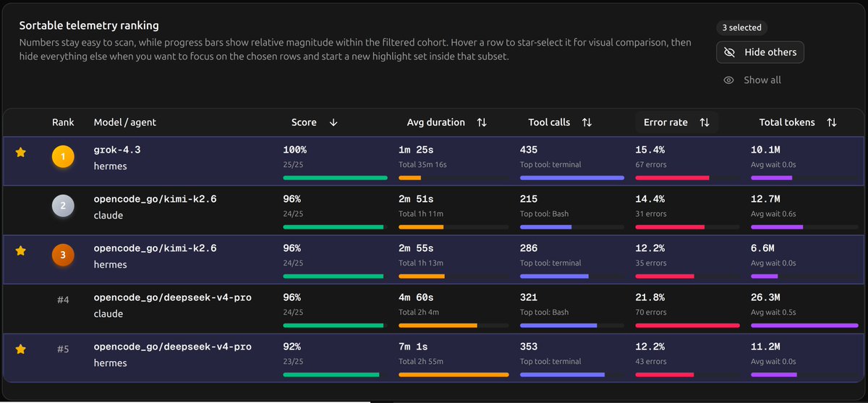Click the bronze rank 3 medal badge
This screenshot has width=868, height=403.
coord(63,255)
